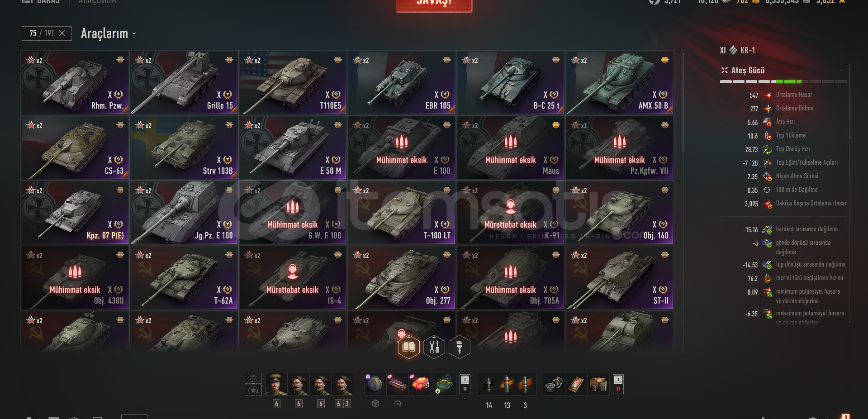Click the first equipment slot icon
Screen dimensions: 868x419
[x=375, y=385]
